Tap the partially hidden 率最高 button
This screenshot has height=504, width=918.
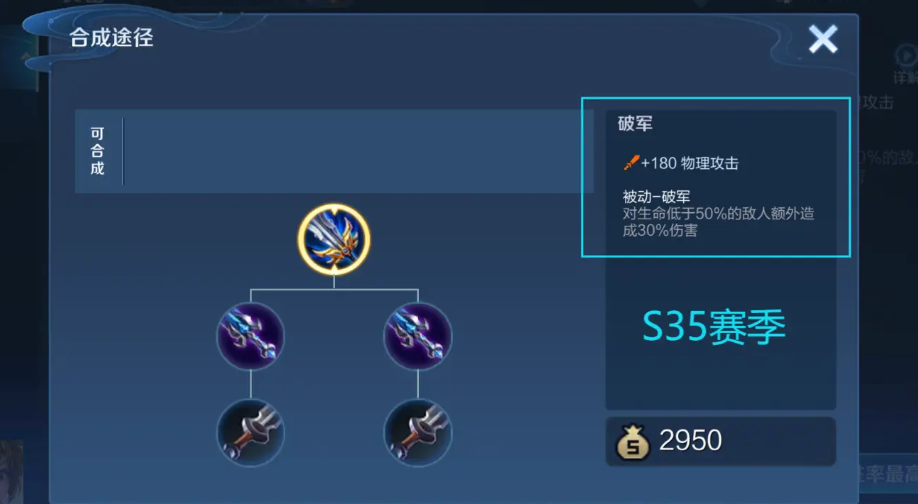point(888,474)
